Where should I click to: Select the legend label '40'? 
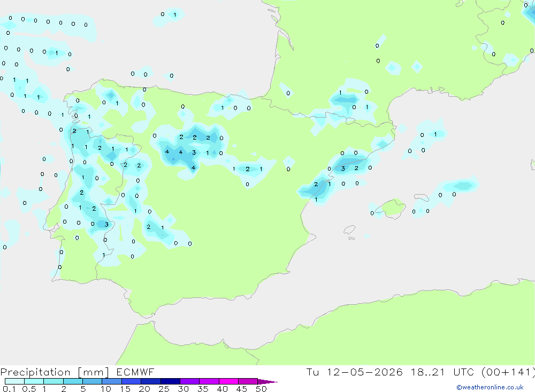223,389
